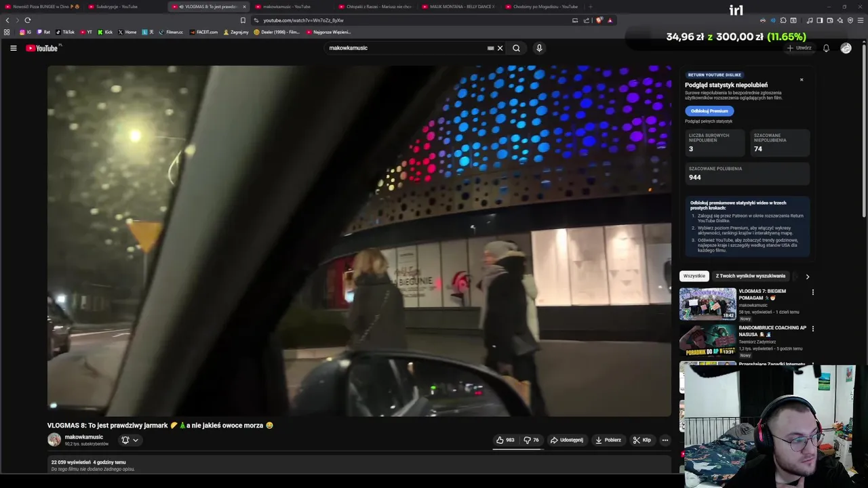
Task: Open the Zagraj.my bookmark
Action: click(236, 32)
